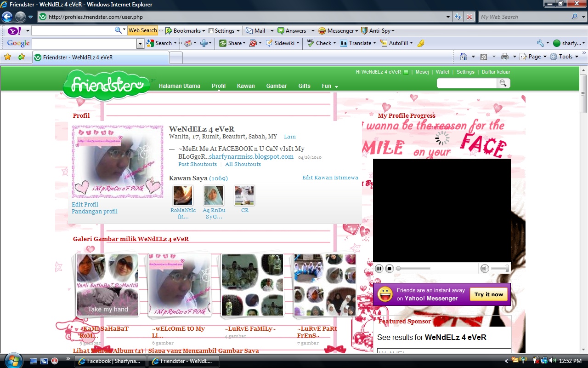The height and width of the screenshot is (368, 588).
Task: Click the Windows Start orb
Action: coord(12,360)
